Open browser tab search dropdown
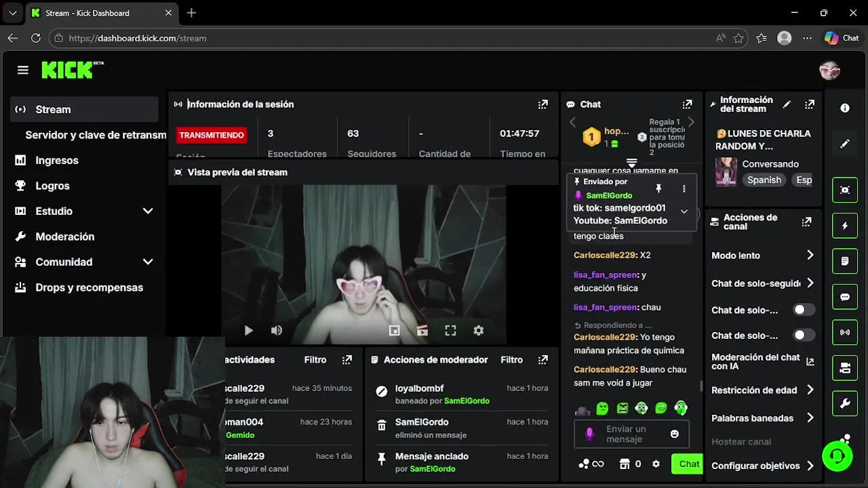This screenshot has height=488, width=868. point(12,13)
